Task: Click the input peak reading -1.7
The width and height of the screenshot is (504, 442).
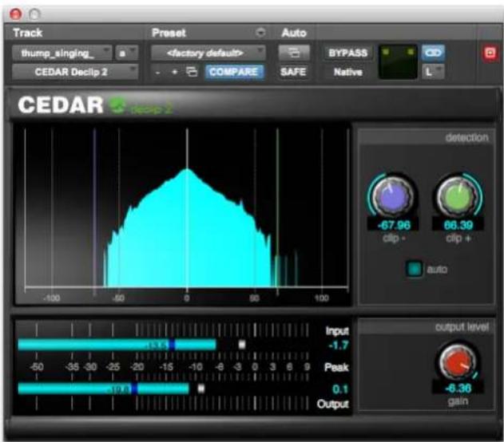Action: click(338, 345)
